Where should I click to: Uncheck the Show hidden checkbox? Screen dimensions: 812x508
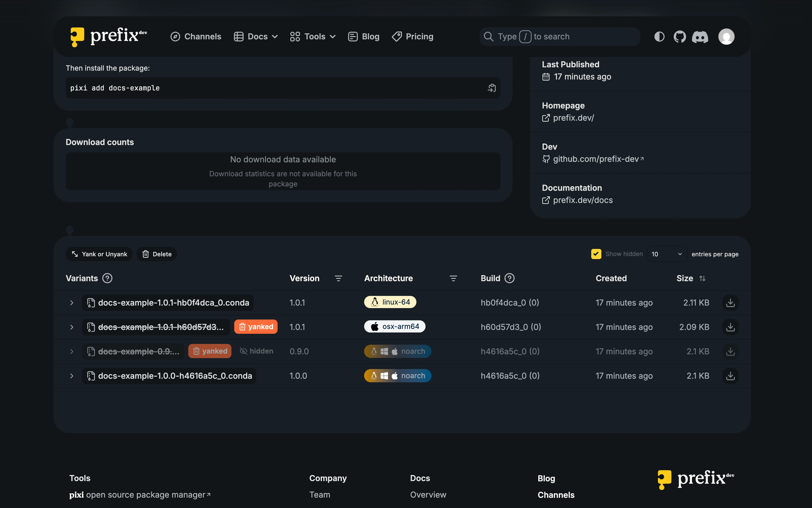596,254
